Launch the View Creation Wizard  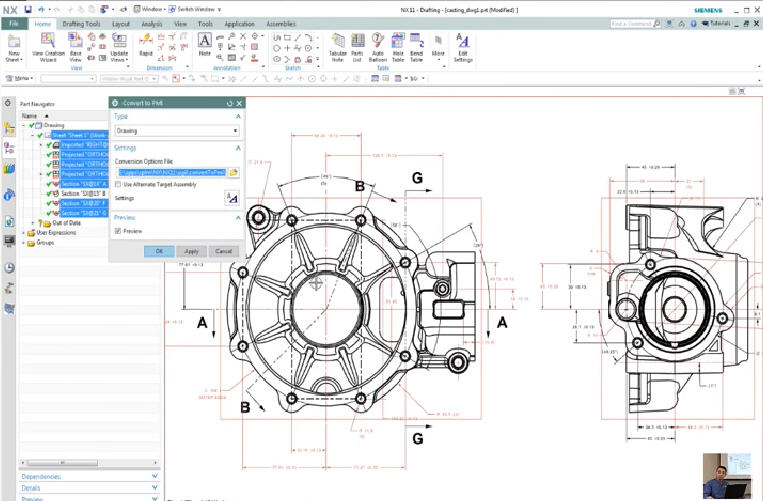coord(48,48)
